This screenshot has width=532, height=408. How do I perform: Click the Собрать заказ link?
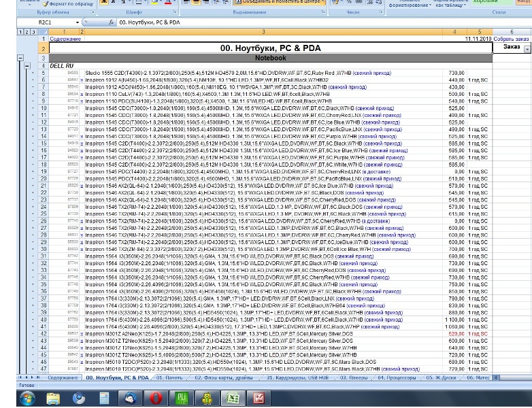[511, 39]
